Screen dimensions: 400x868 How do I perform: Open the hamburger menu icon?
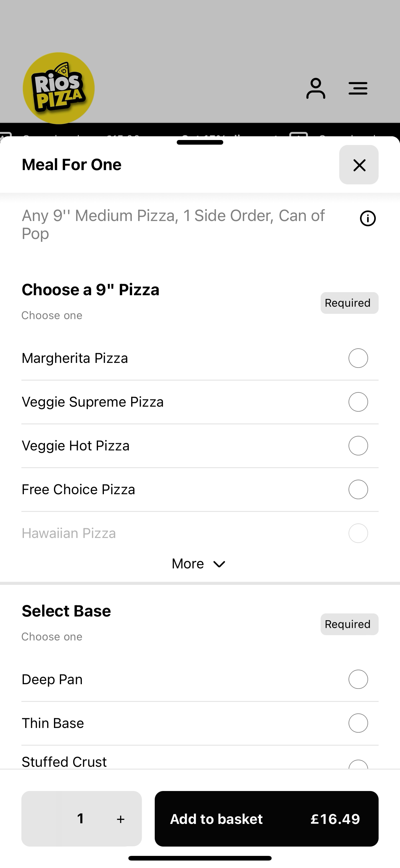(x=358, y=88)
